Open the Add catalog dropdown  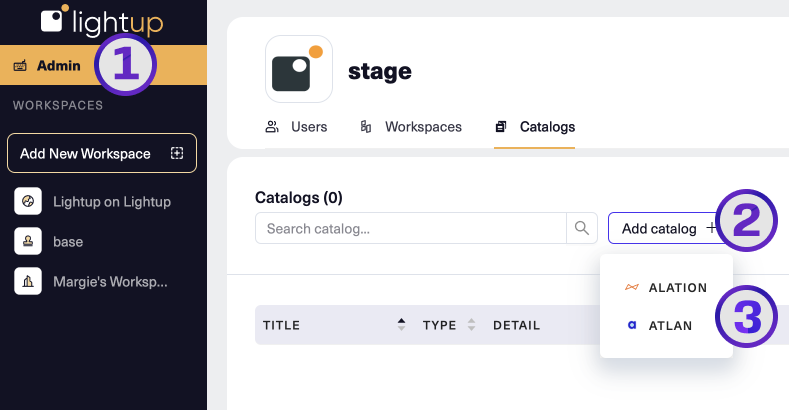pyautogui.click(x=669, y=228)
